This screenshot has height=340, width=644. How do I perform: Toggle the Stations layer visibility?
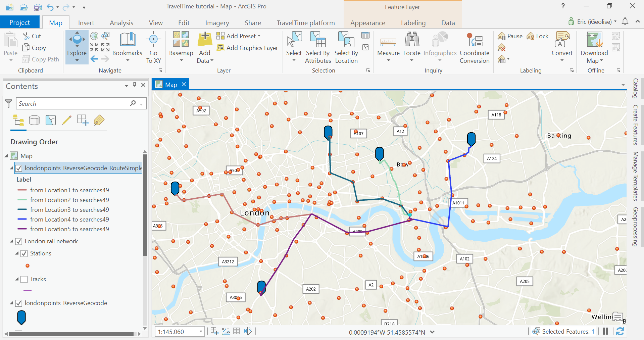pos(24,253)
